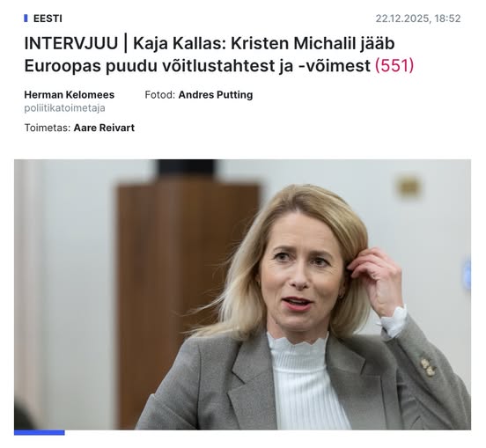Click the blue gallery progress bar under the photo
Image resolution: width=486 pixels, height=448 pixels.
[x=40, y=432]
